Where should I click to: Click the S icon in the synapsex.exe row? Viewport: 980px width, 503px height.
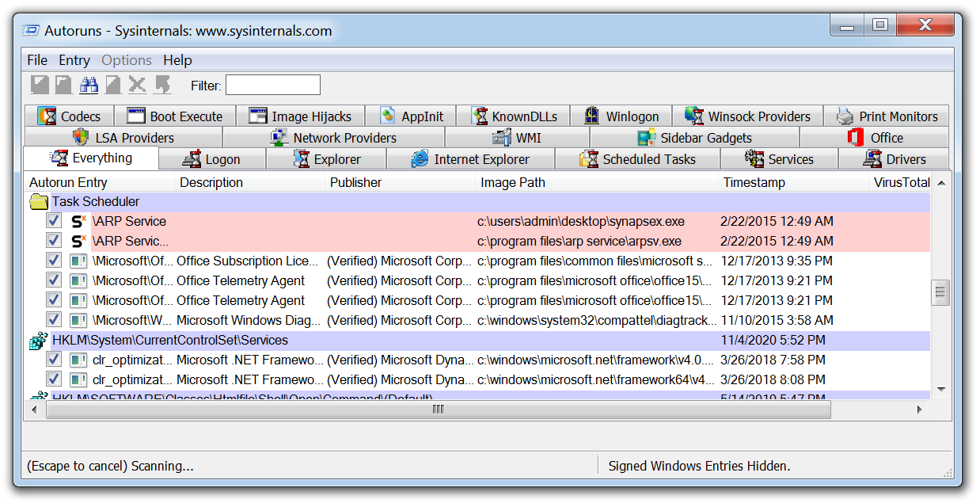(78, 221)
